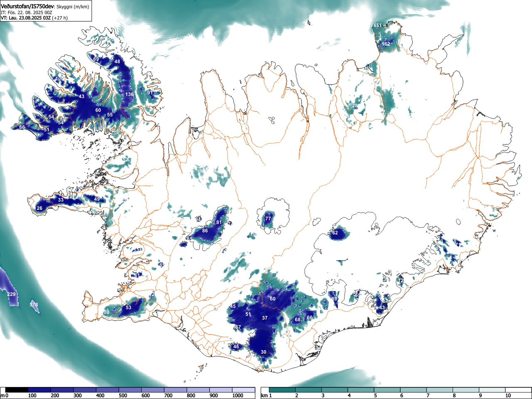Viewport: 532px width, 399px height.
Task: Click the 7 label on kilometres legend
Action: pyautogui.click(x=428, y=396)
